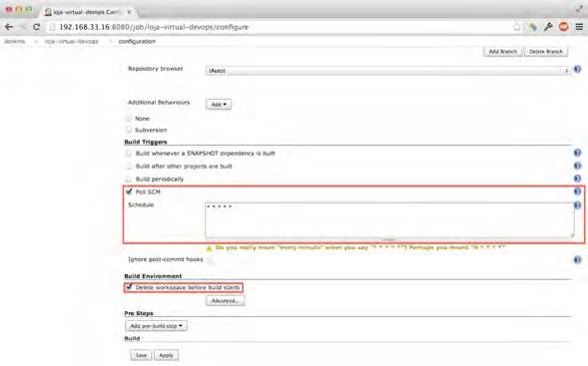The image size is (588, 366).
Task: Open the Add pre-build step dropdown
Action: [157, 326]
